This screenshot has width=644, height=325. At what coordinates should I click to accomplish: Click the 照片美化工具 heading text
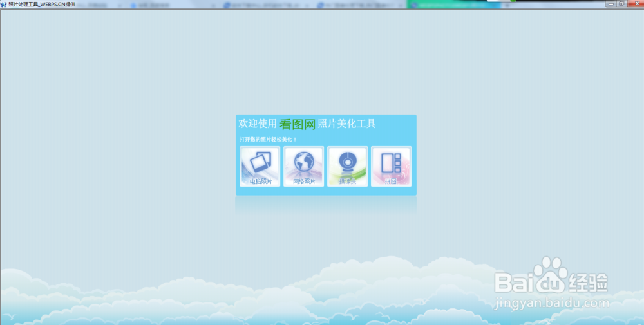click(x=346, y=124)
